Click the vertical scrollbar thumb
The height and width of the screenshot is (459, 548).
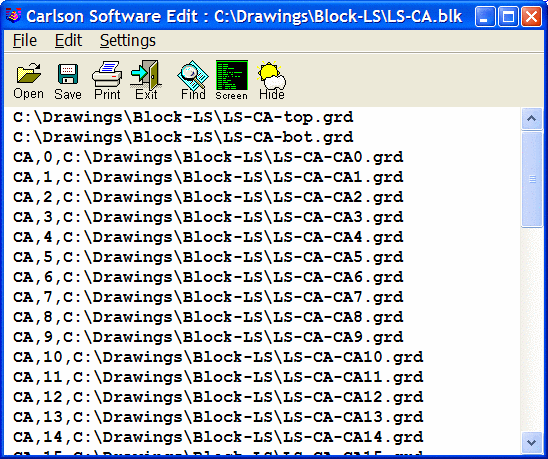click(532, 179)
